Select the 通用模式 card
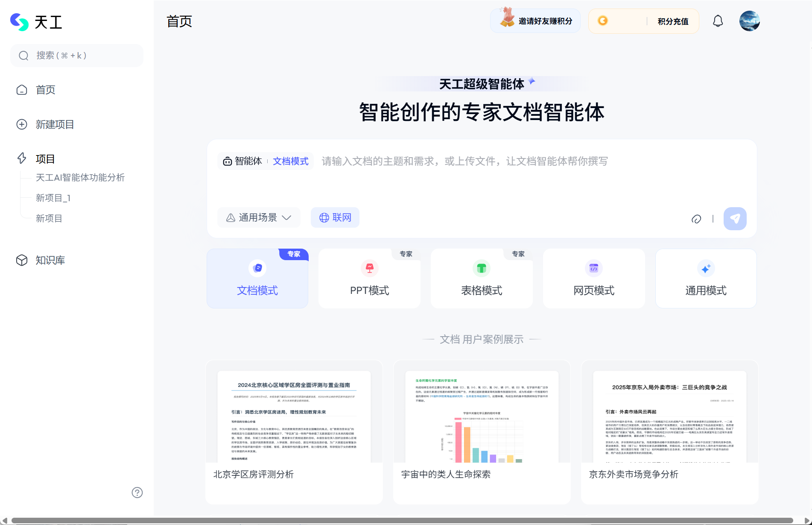 (x=705, y=278)
